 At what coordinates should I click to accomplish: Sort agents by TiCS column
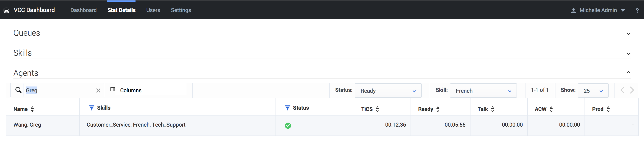(x=377, y=109)
